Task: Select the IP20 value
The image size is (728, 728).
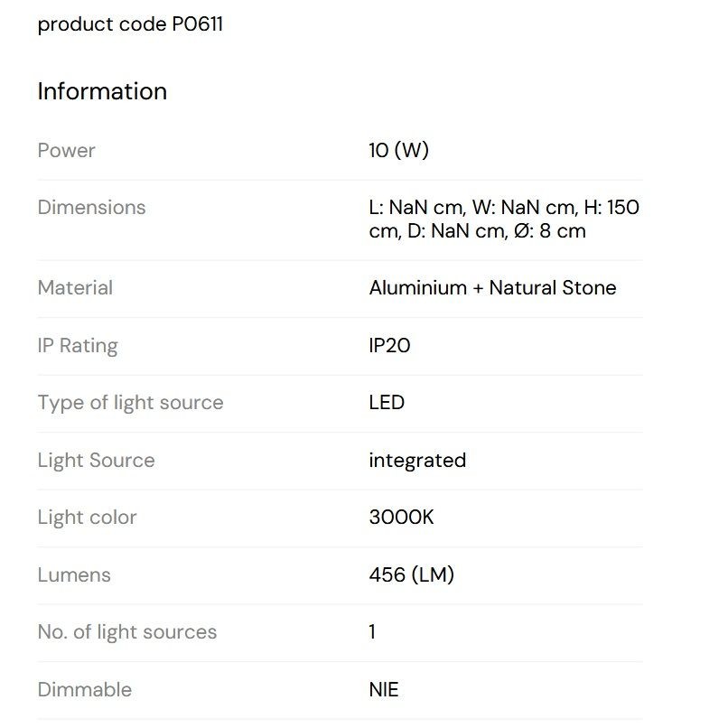Action: point(389,345)
